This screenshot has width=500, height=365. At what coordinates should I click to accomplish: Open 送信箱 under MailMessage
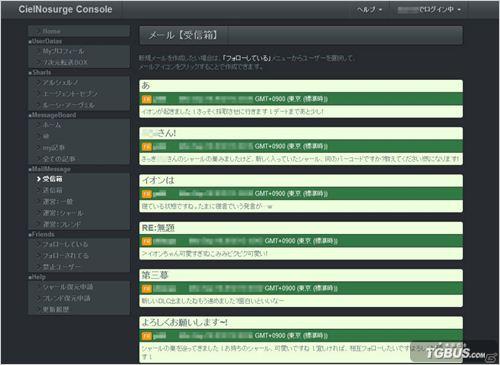52,190
